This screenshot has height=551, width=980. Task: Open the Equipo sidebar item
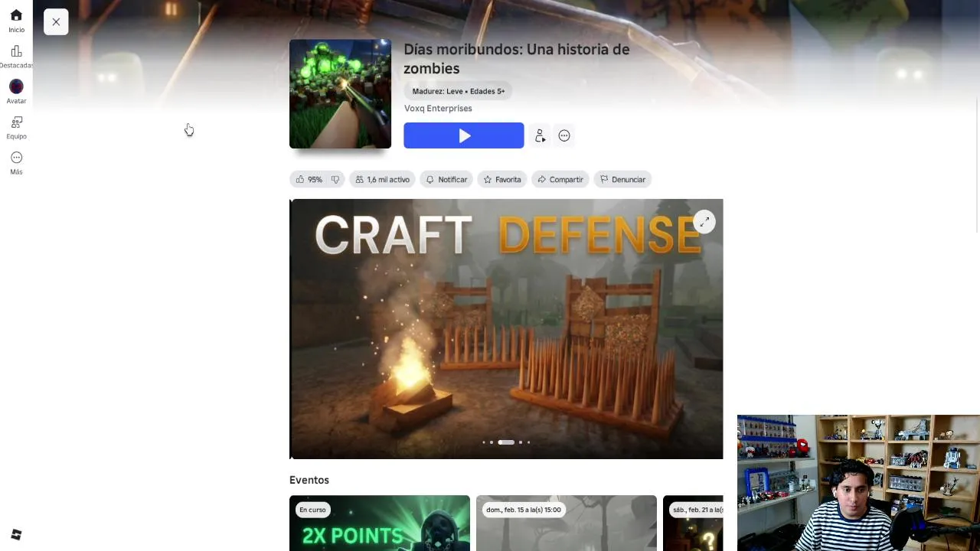click(16, 127)
